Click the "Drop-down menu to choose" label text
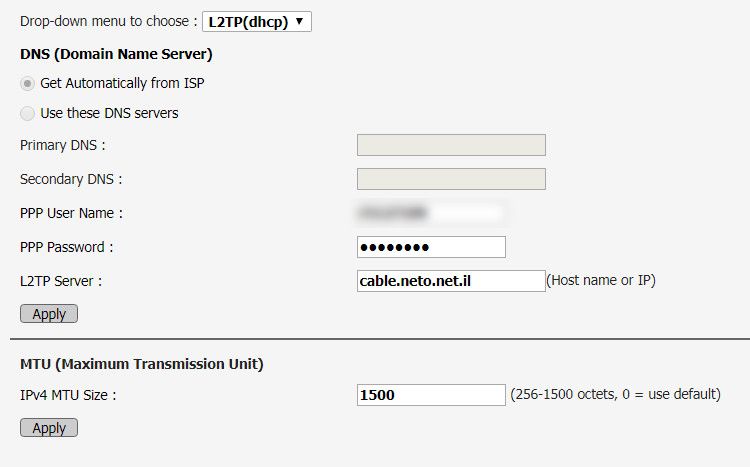Screen dimensions: 750x467 [108, 21]
